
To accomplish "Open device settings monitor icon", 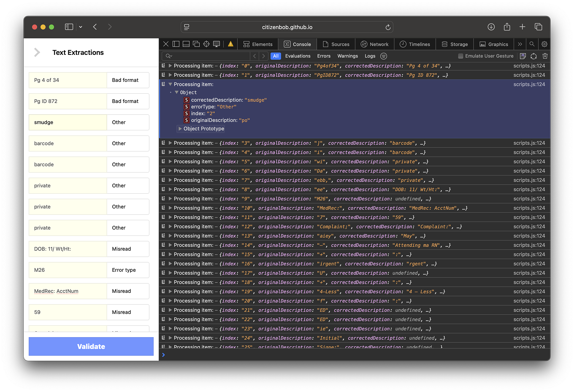I will [217, 44].
